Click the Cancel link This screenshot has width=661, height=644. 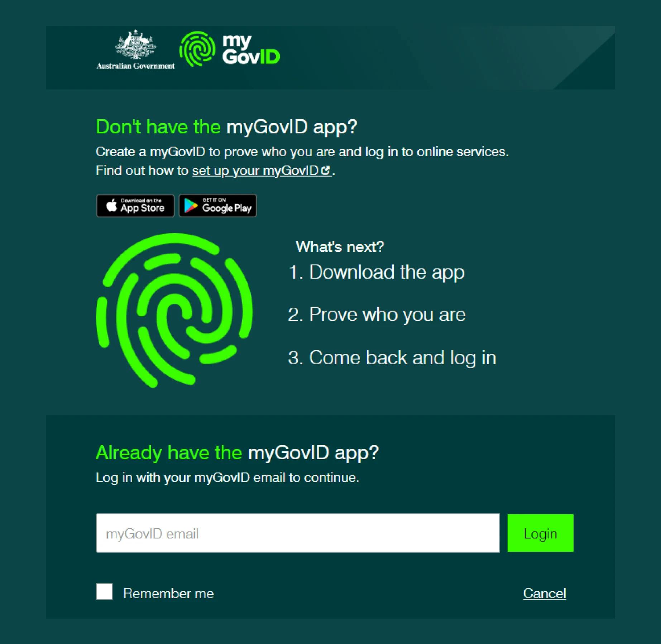(545, 593)
